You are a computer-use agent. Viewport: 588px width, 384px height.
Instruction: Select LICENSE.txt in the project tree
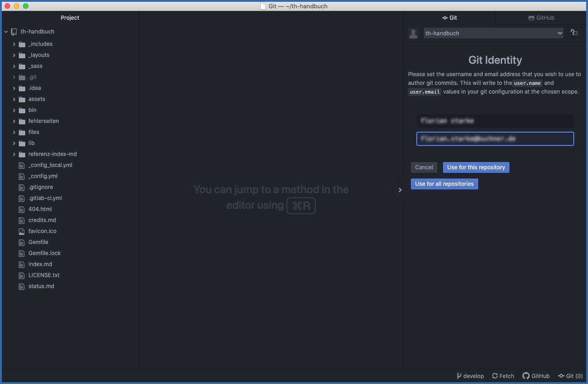pyautogui.click(x=44, y=275)
